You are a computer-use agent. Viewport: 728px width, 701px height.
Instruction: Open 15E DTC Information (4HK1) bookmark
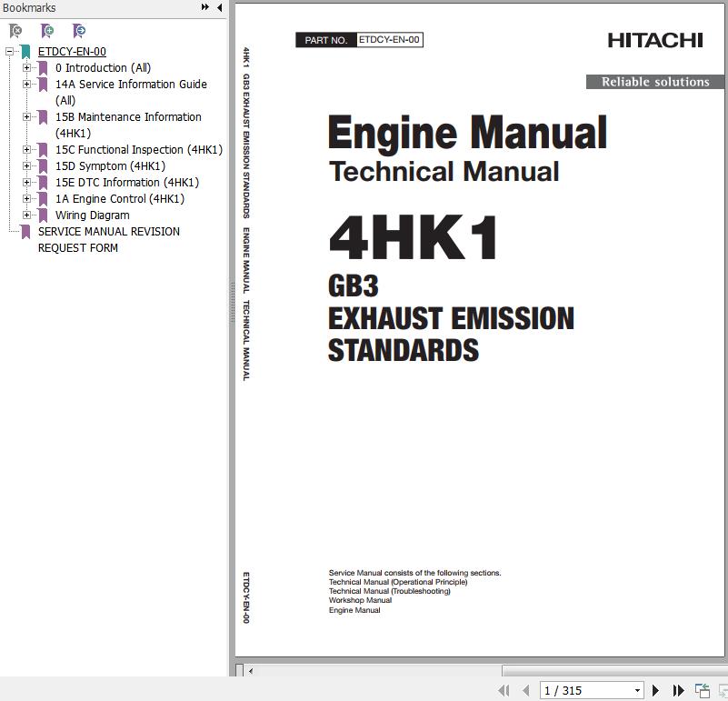(x=126, y=182)
